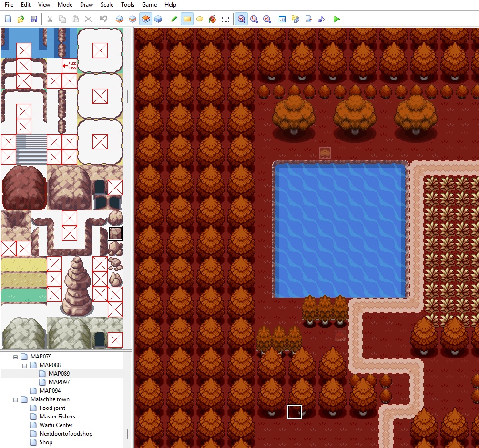Open a project using the folder icon
The width and height of the screenshot is (479, 448).
pyautogui.click(x=21, y=19)
